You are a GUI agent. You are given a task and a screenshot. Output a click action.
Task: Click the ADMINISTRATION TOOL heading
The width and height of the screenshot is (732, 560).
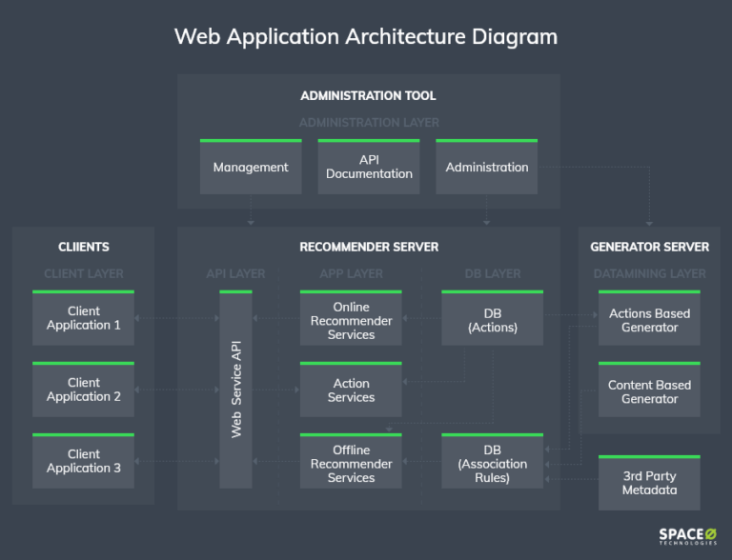(x=368, y=95)
